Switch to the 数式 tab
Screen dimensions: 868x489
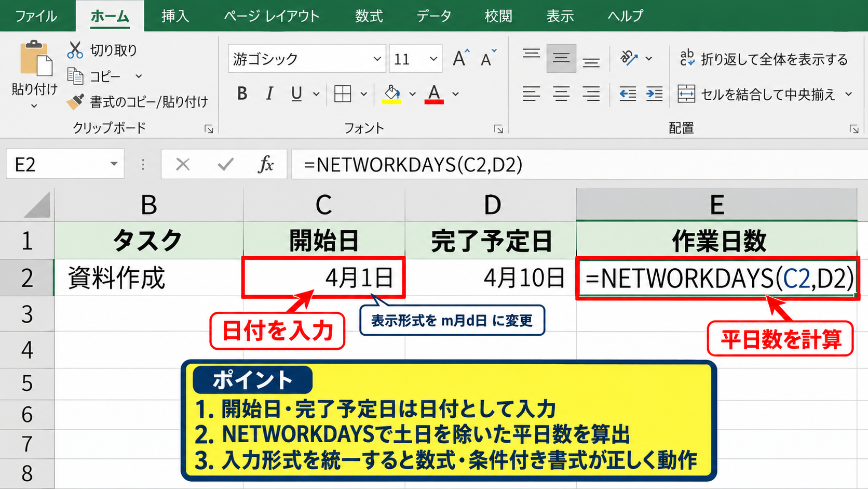[369, 16]
